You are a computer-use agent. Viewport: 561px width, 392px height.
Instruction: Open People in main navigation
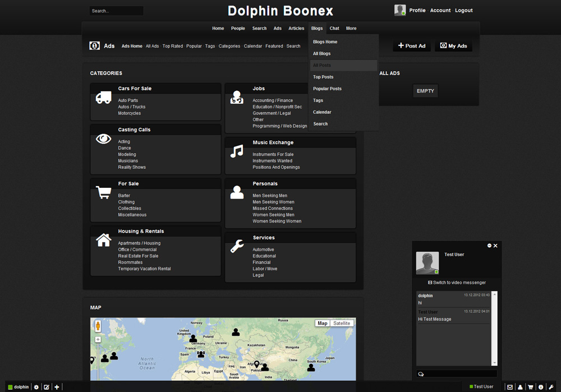pyautogui.click(x=238, y=28)
